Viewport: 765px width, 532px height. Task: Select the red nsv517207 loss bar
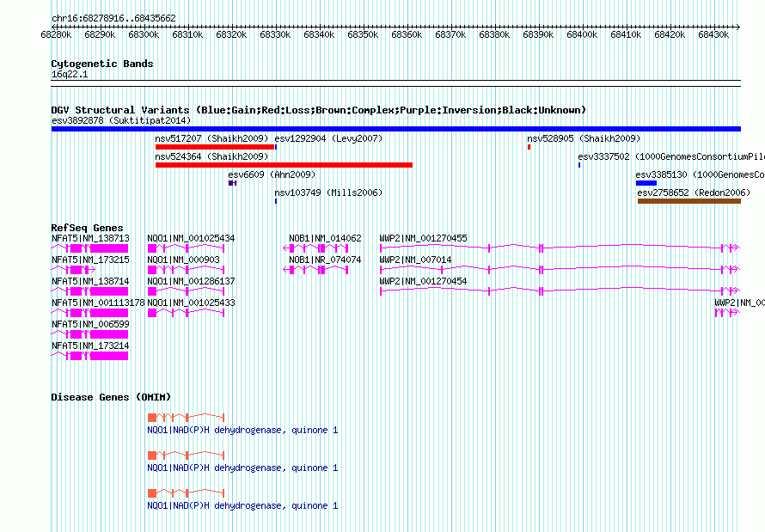pos(215,147)
